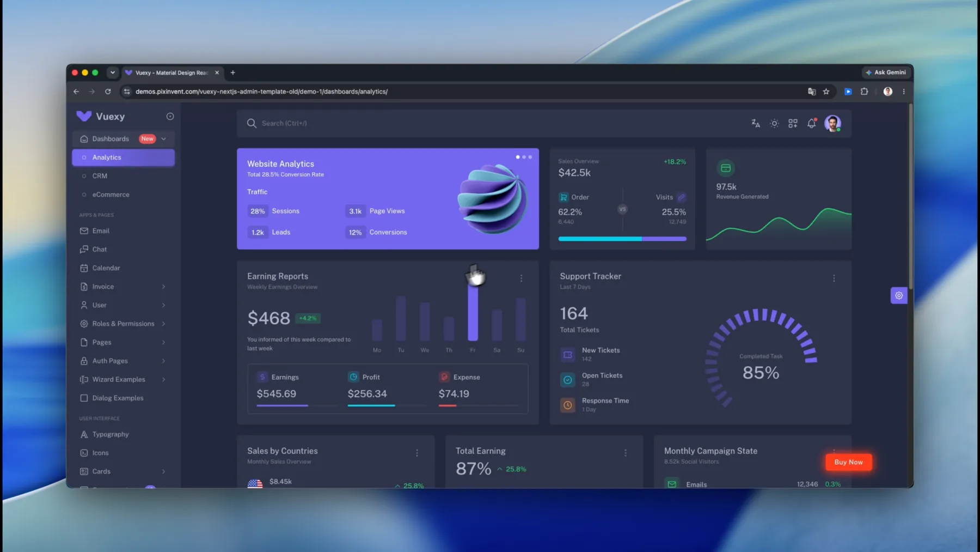The width and height of the screenshot is (980, 552).
Task: Expand the Pages submenu
Action: 163,342
